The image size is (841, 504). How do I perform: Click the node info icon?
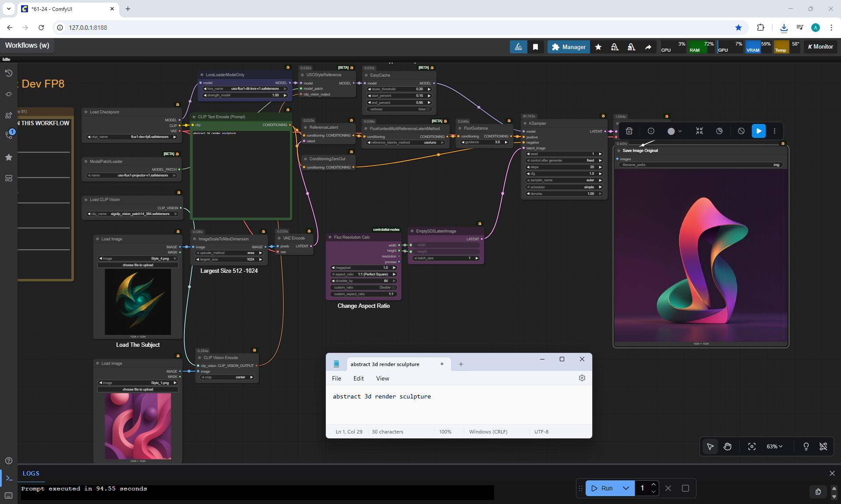click(x=651, y=131)
